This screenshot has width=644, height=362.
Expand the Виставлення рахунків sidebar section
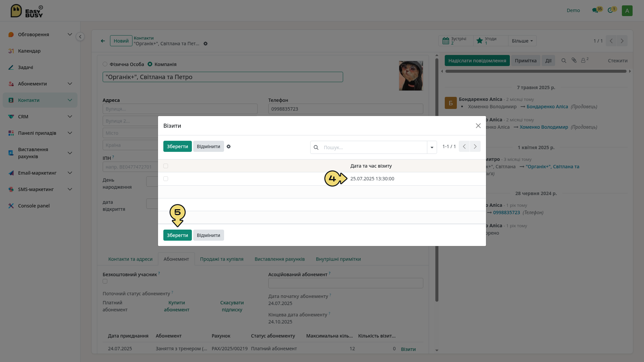click(x=70, y=153)
